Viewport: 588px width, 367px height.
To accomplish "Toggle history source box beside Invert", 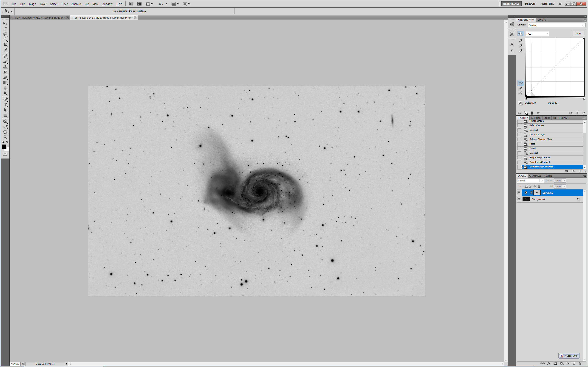I will [519, 148].
